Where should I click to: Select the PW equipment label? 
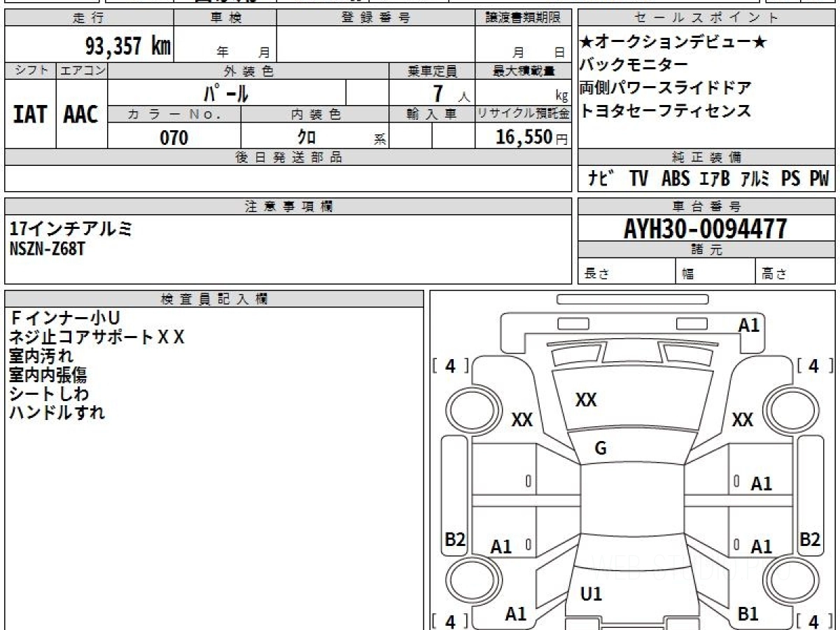(819, 179)
